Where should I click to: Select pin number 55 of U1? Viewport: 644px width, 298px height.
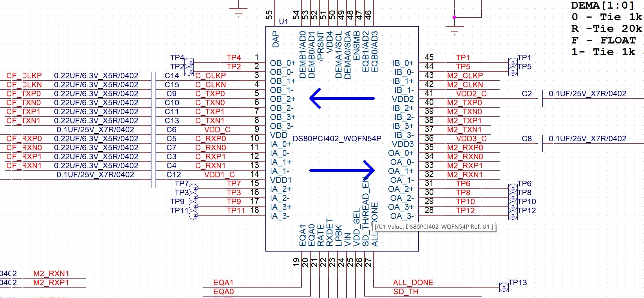coord(269,15)
